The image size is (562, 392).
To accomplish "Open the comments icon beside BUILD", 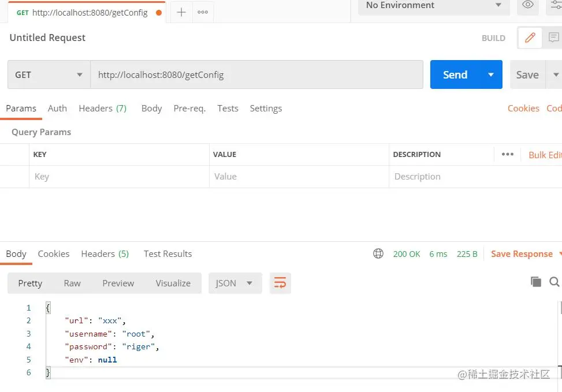I will click(553, 38).
